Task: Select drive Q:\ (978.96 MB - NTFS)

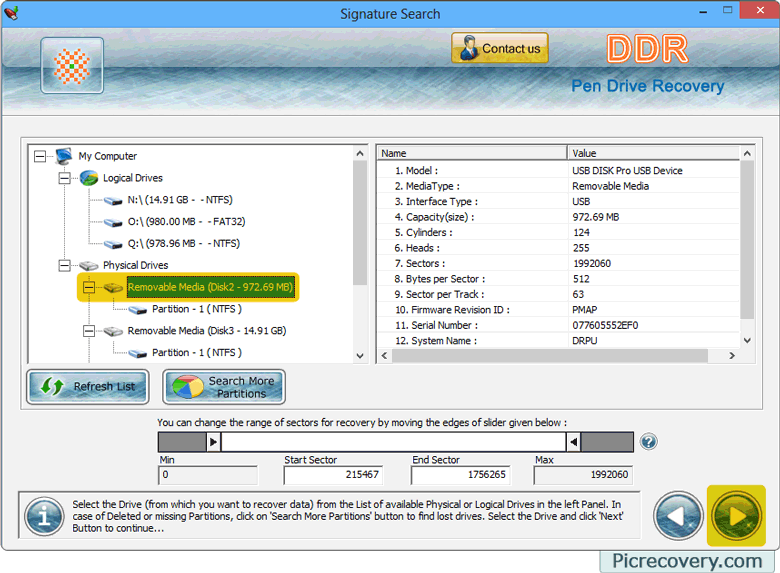Action: [x=184, y=244]
